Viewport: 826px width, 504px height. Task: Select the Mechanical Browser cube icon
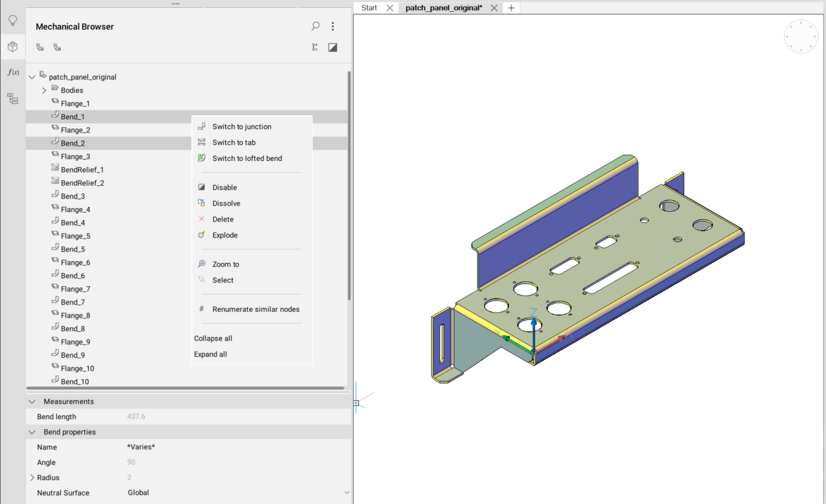pyautogui.click(x=12, y=46)
